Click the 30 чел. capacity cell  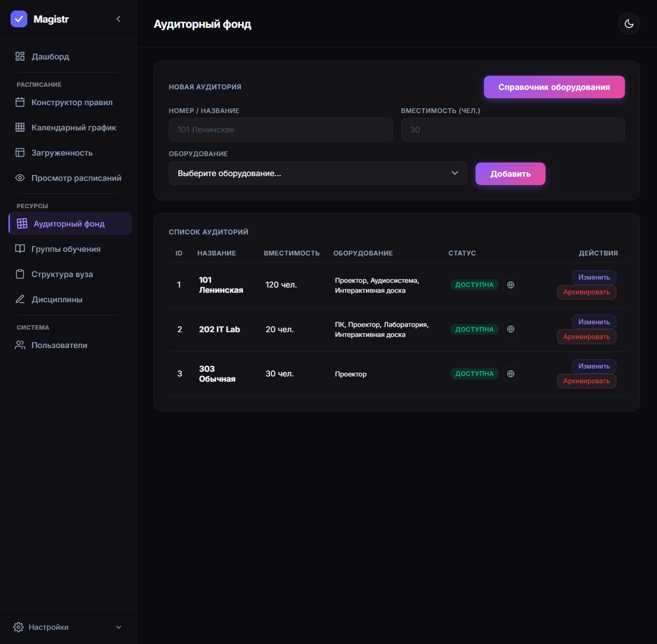[x=279, y=373]
